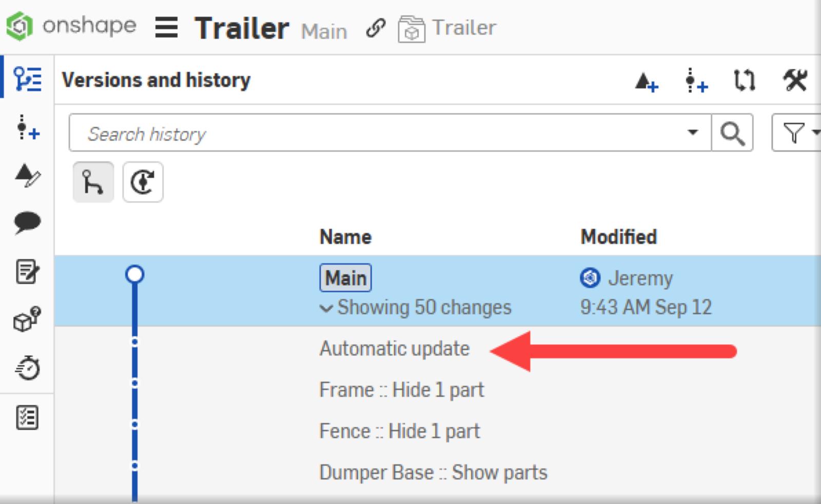Click the tools icon in panel header

tap(795, 80)
